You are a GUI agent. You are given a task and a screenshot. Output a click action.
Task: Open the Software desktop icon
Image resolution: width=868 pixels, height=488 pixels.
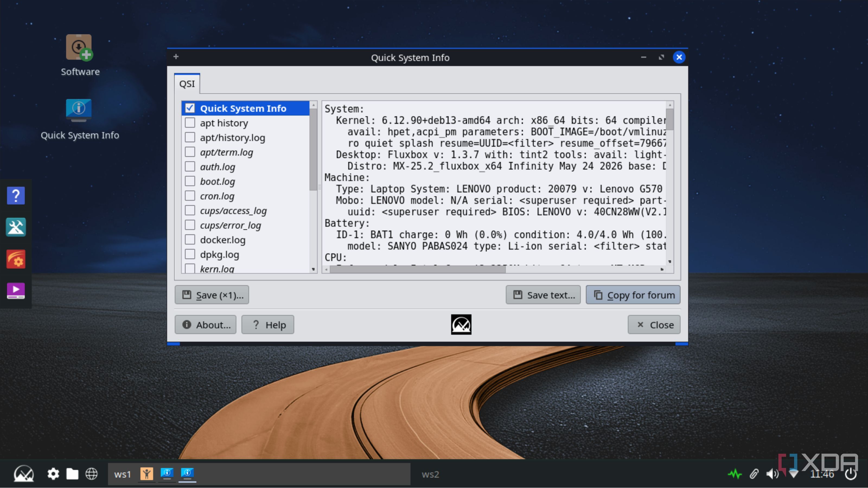tap(80, 55)
